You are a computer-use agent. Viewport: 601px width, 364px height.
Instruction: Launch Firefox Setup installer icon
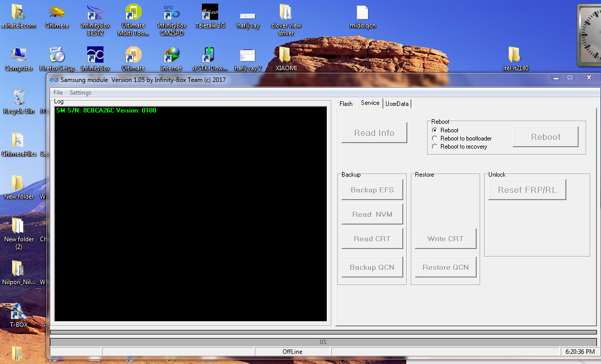(x=57, y=60)
